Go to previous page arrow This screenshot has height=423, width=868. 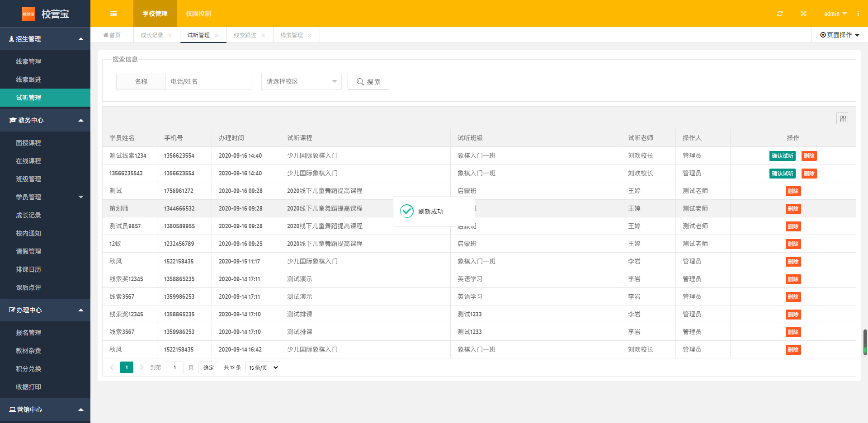click(112, 367)
